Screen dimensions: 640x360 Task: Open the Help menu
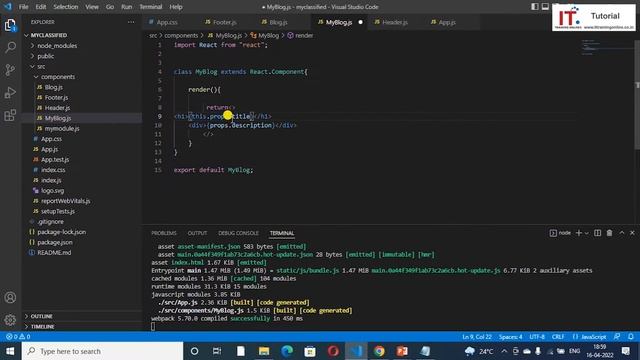tap(176, 7)
